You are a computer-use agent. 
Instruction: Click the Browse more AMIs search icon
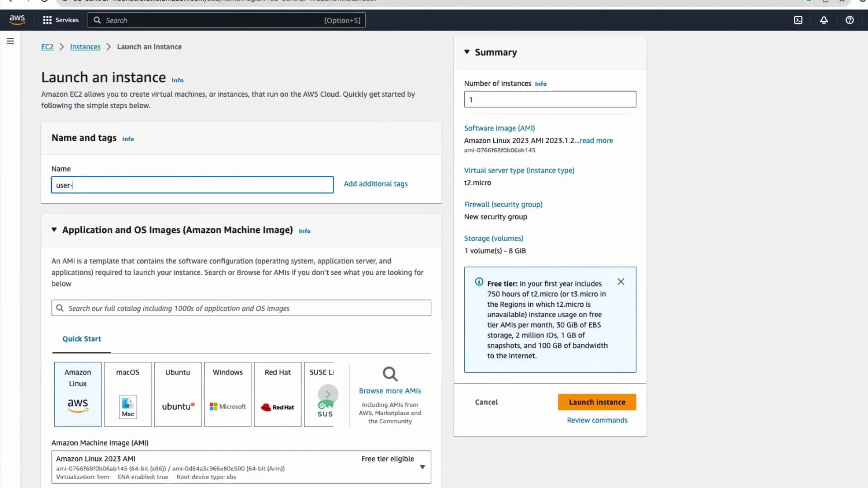pos(390,374)
